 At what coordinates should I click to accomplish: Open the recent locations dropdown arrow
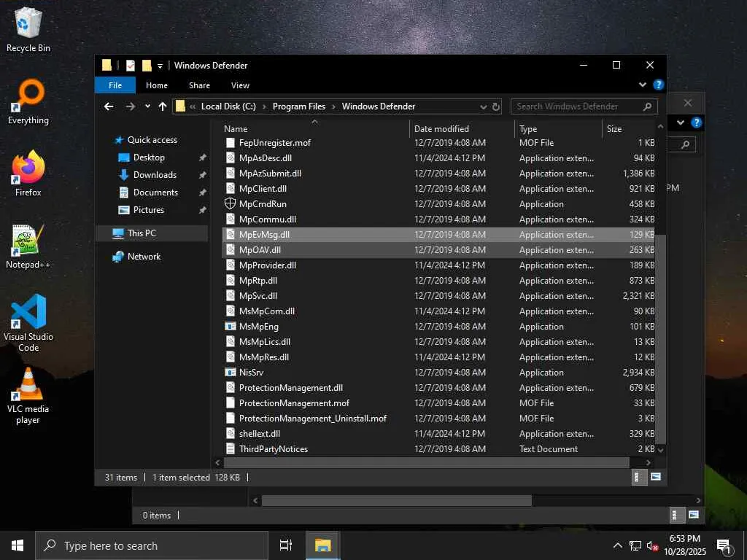[x=147, y=106]
